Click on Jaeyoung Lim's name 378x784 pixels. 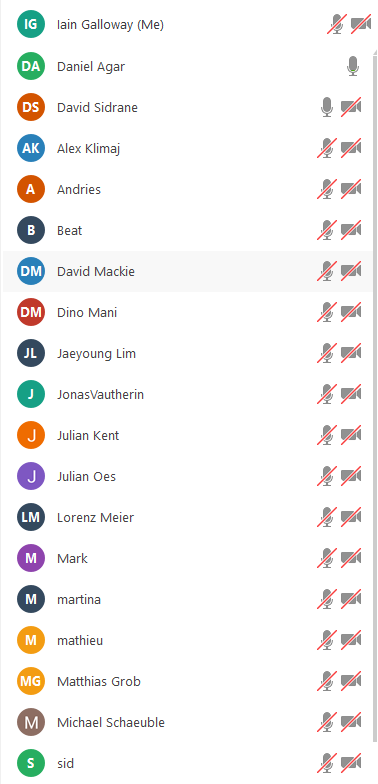click(96, 354)
